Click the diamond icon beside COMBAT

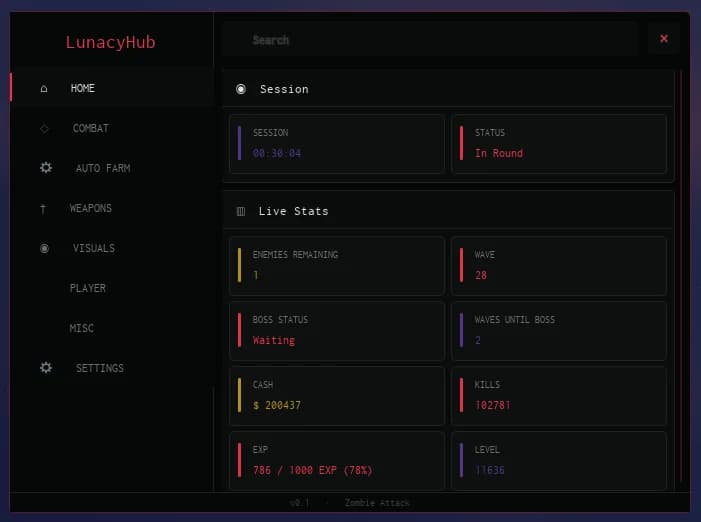(x=44, y=129)
